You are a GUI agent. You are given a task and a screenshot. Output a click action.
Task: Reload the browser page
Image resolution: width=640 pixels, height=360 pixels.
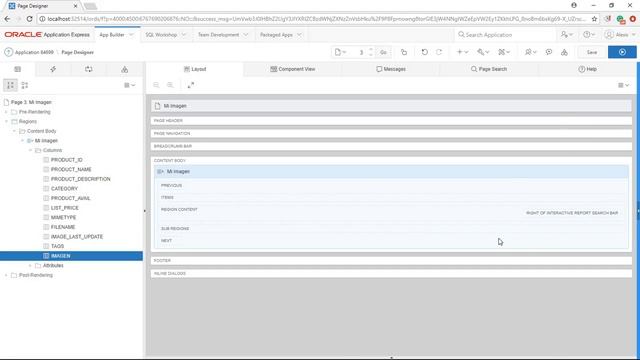point(29,19)
